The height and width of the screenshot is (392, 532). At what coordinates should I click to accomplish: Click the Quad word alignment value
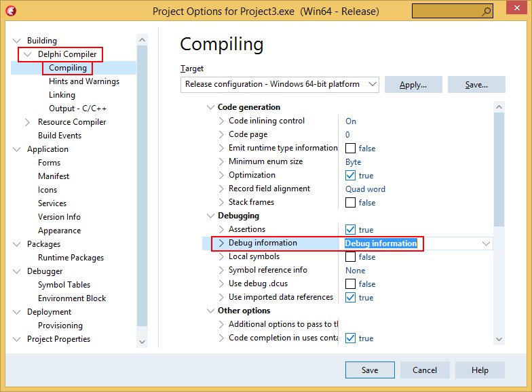click(x=365, y=189)
